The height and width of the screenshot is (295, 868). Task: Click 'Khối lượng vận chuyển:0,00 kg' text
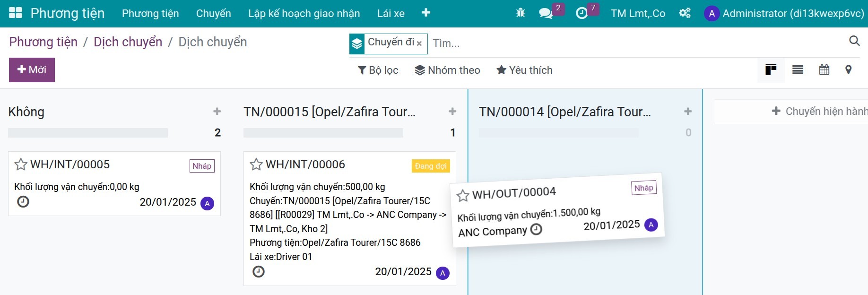[77, 187]
